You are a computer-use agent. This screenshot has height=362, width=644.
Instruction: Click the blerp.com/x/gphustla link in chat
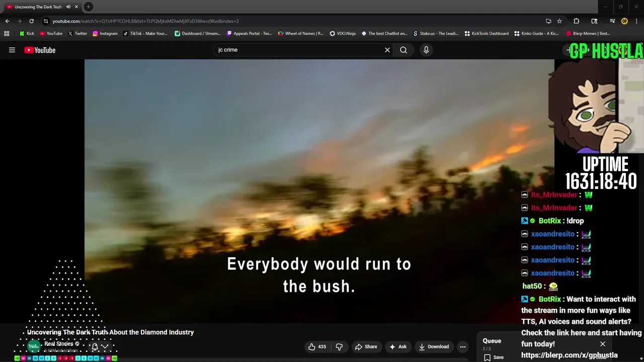(570, 355)
